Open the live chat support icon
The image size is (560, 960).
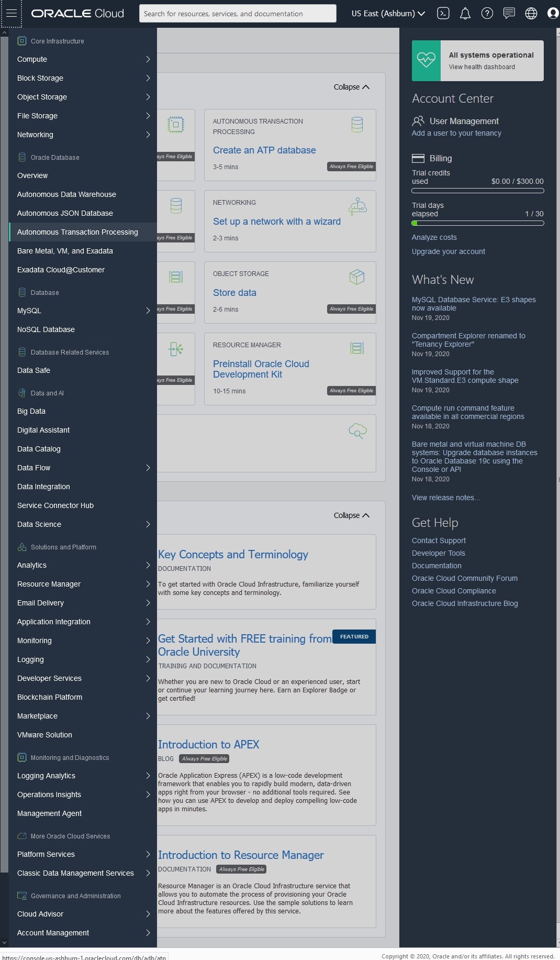509,14
